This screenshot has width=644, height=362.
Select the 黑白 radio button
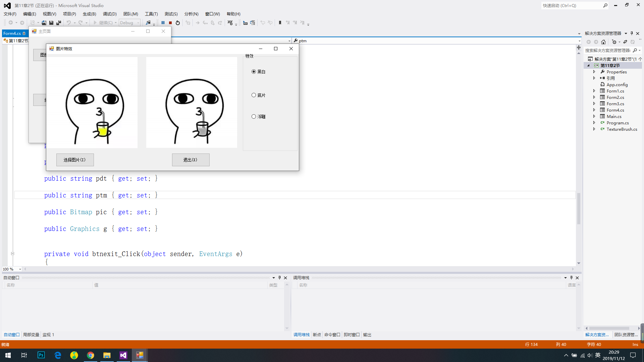pos(259,72)
